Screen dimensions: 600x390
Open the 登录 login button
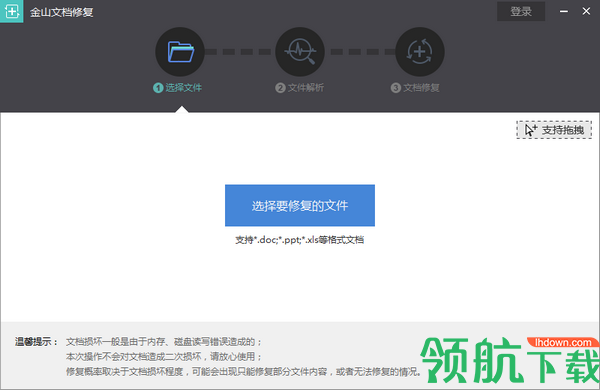click(521, 11)
